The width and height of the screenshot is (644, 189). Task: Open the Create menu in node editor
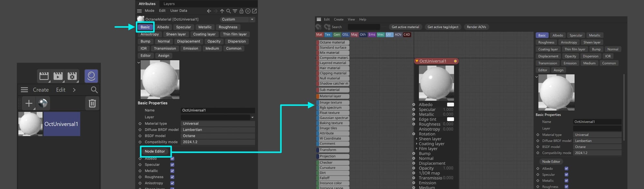point(338,19)
